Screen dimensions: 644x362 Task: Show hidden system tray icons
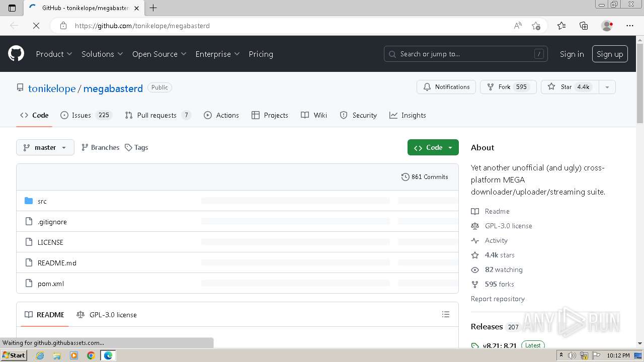point(561,355)
